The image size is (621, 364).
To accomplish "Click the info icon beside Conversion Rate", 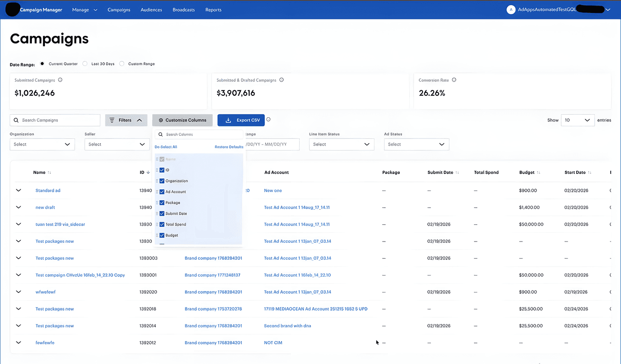I will (x=453, y=80).
